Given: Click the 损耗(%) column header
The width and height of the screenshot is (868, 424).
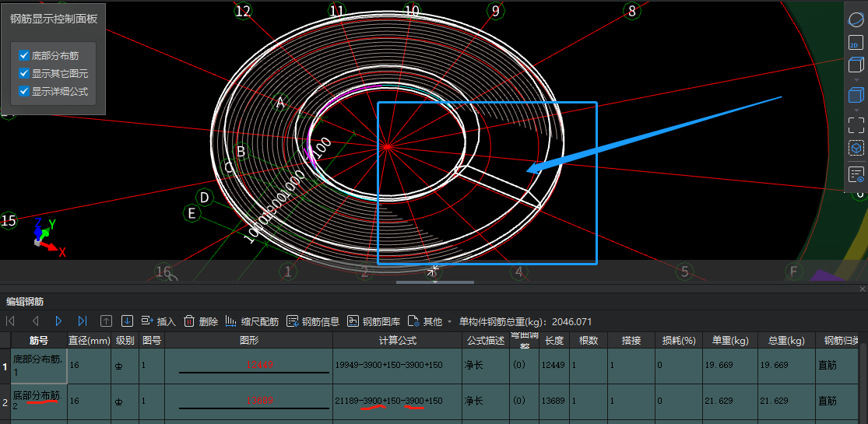Looking at the screenshot, I should (679, 341).
